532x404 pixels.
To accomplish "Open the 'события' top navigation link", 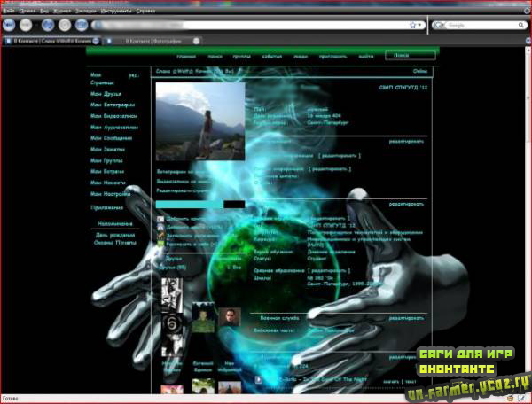I will (272, 57).
